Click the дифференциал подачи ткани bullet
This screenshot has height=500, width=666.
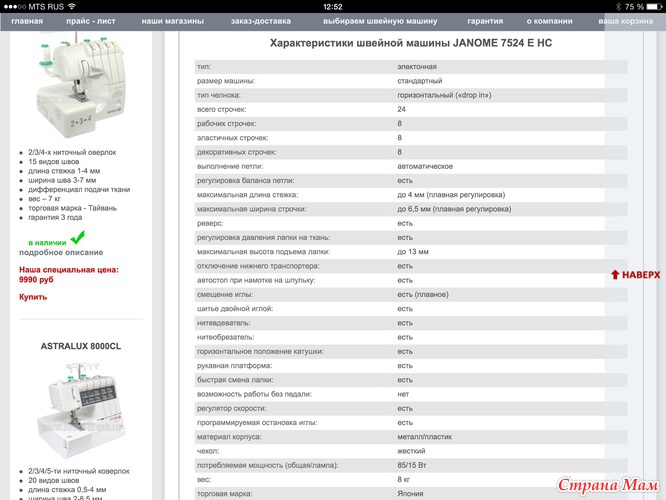click(x=79, y=189)
